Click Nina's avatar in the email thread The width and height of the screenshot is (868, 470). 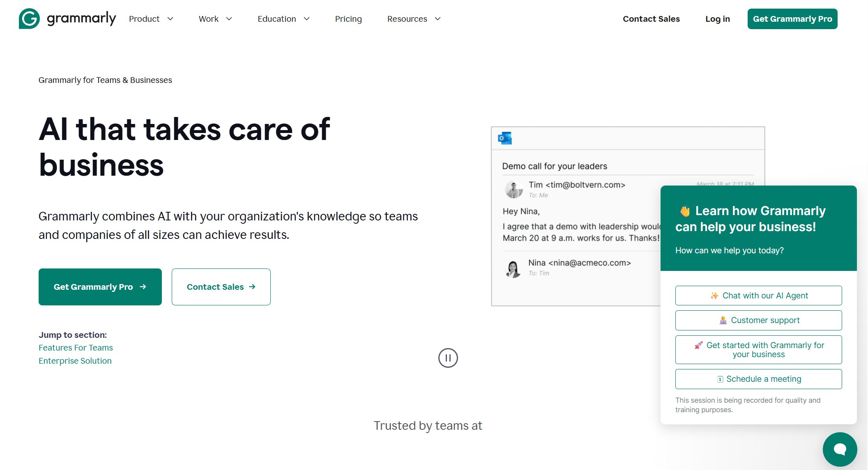(x=513, y=267)
